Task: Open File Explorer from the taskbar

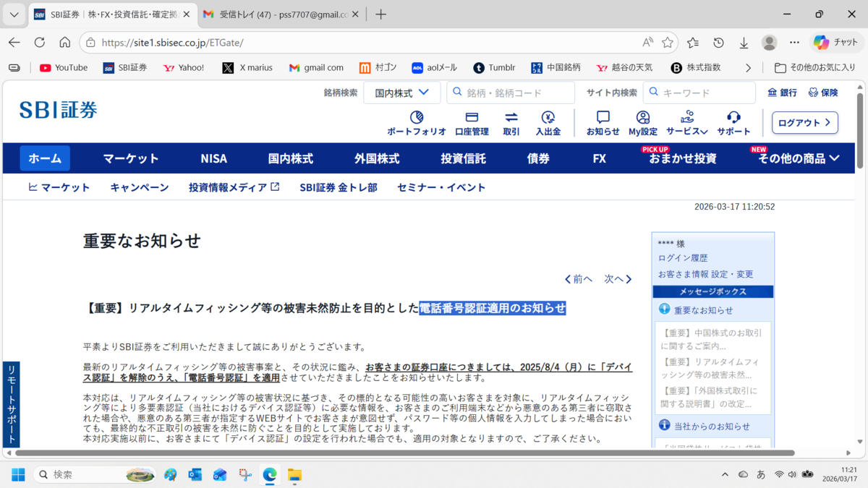Action: (294, 474)
